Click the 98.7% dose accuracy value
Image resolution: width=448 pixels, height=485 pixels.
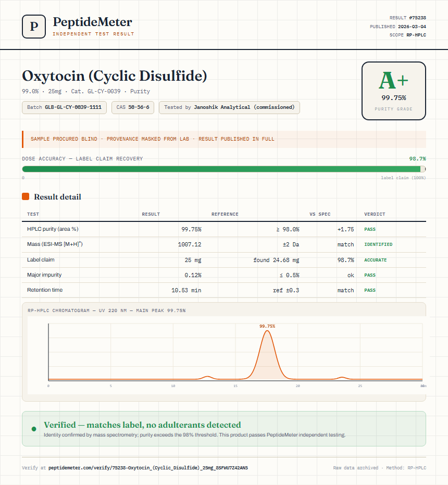pos(418,158)
